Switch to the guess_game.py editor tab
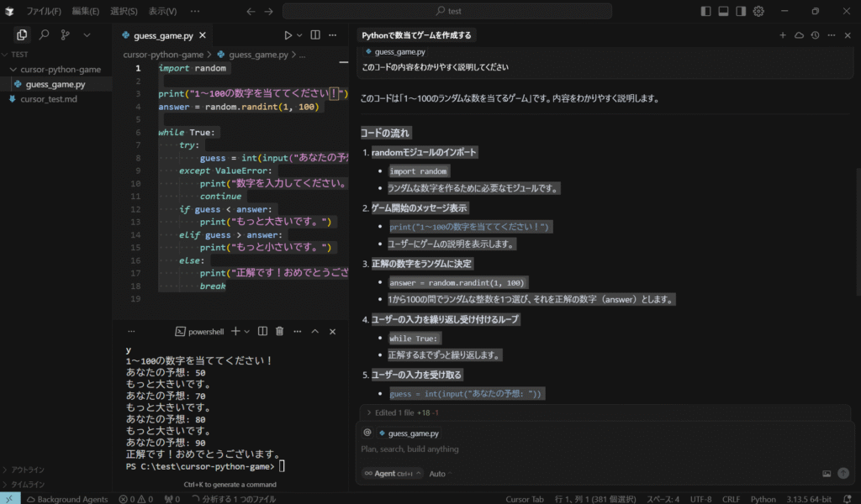 (x=163, y=35)
